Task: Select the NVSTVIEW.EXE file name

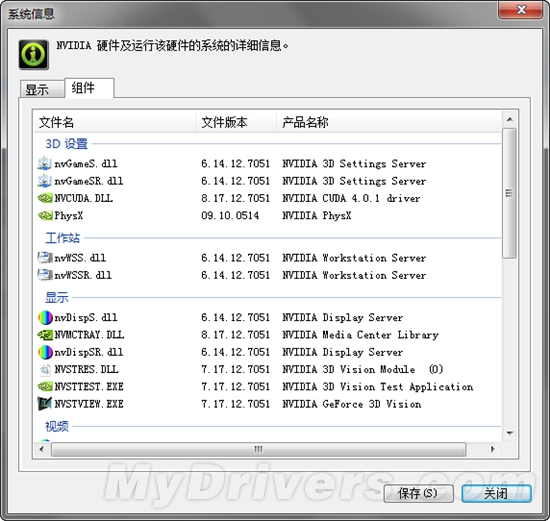Action: [x=89, y=404]
